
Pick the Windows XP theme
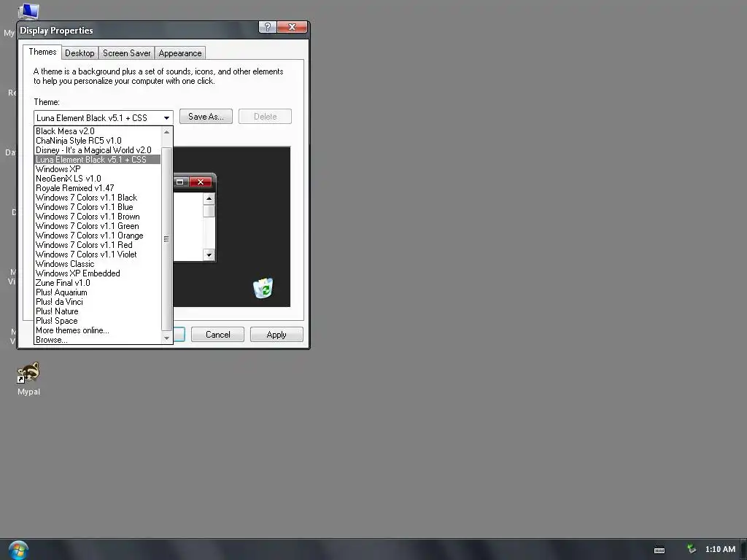[98, 169]
